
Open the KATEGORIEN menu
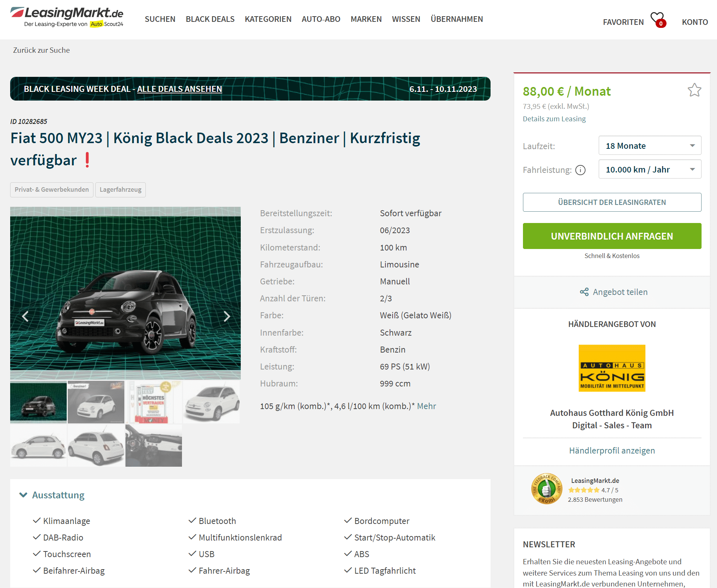click(268, 19)
